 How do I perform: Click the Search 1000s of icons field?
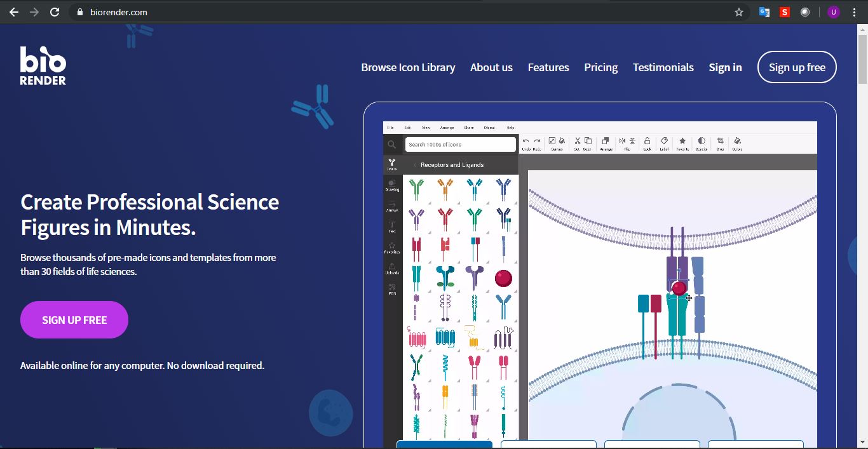coord(461,145)
